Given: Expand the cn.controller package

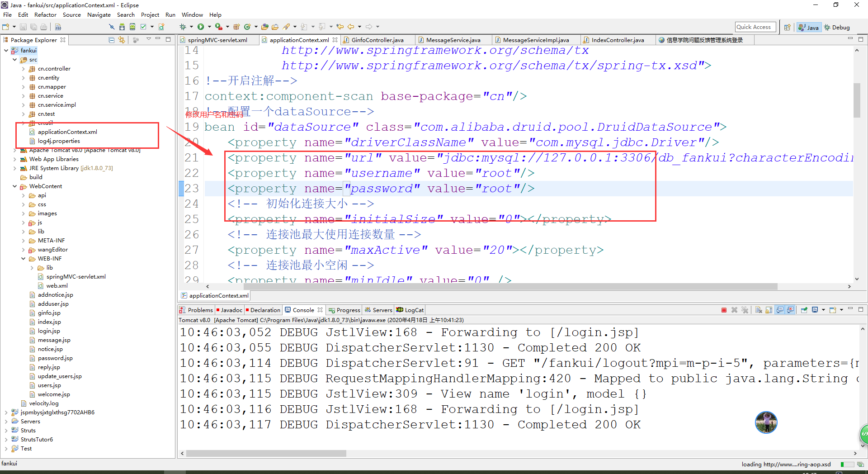Looking at the screenshot, I should 24,69.
